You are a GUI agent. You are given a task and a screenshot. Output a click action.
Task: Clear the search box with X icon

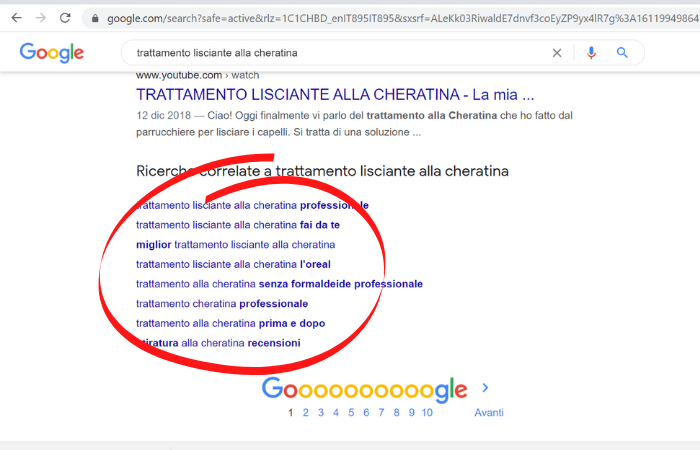click(x=557, y=53)
